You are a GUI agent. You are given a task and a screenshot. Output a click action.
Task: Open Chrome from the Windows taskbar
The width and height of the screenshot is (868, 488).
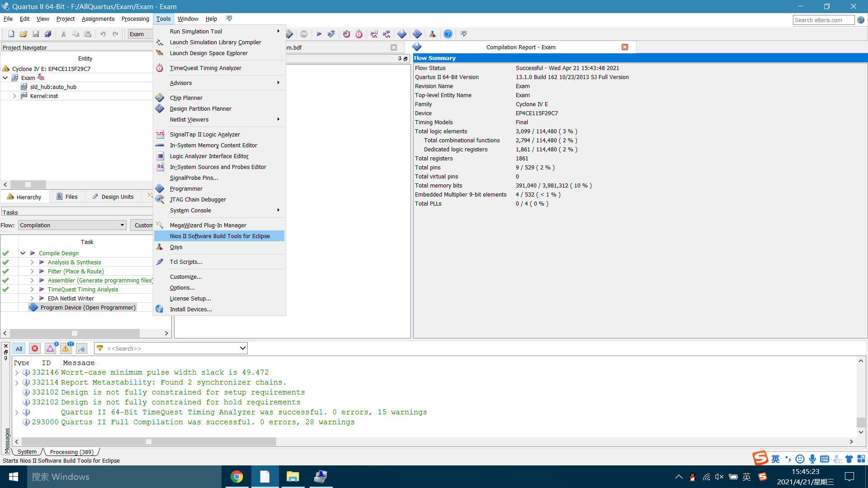coord(236,477)
